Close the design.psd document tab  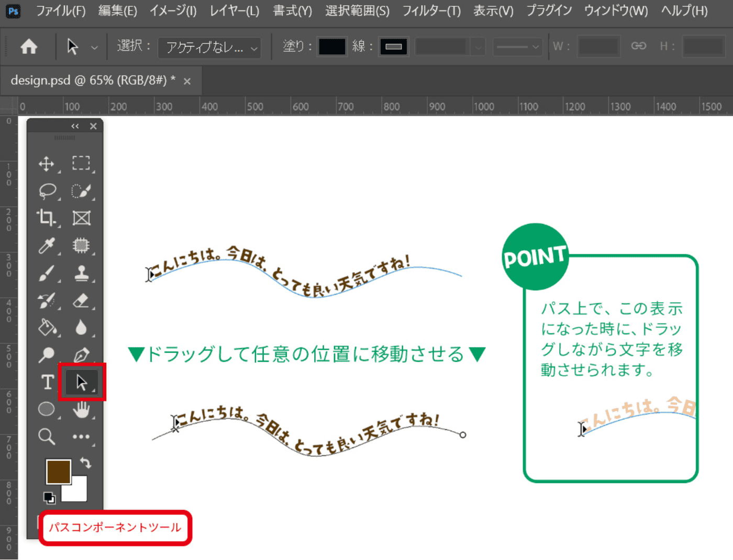pos(187,81)
